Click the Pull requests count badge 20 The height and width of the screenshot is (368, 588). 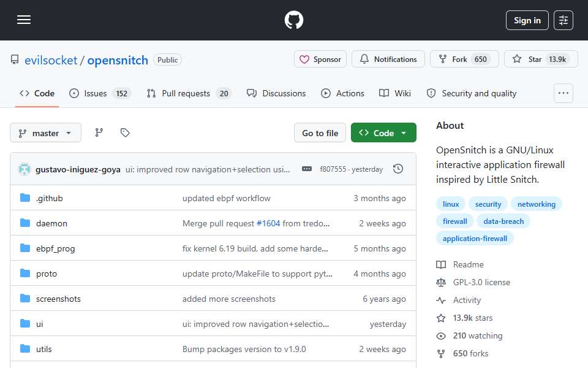(224, 93)
